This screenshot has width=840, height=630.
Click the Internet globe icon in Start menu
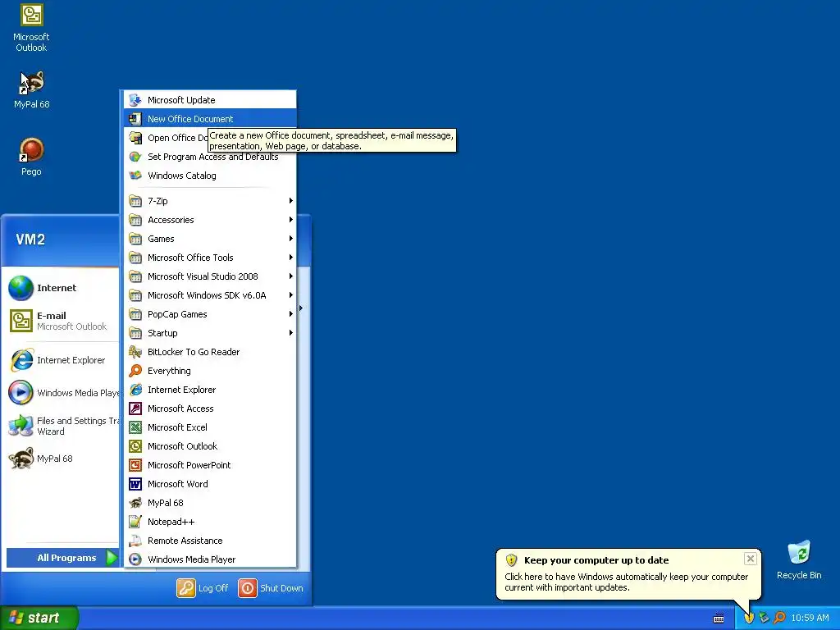click(21, 288)
